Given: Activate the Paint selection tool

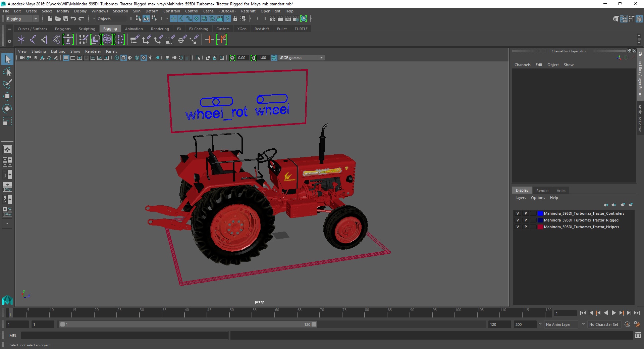Looking at the screenshot, I should (x=7, y=84).
